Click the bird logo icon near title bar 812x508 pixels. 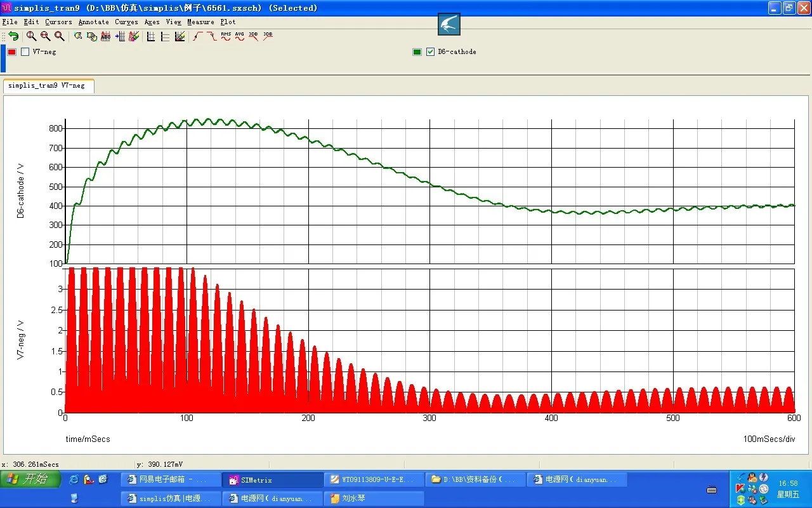(449, 24)
